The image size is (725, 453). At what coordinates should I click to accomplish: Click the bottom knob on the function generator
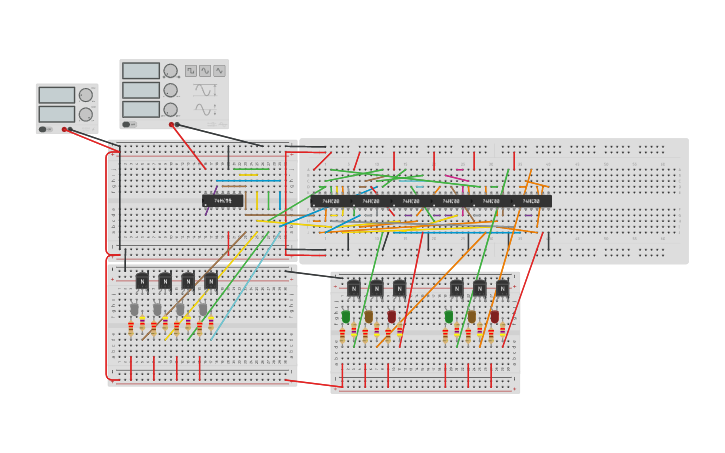point(170,109)
